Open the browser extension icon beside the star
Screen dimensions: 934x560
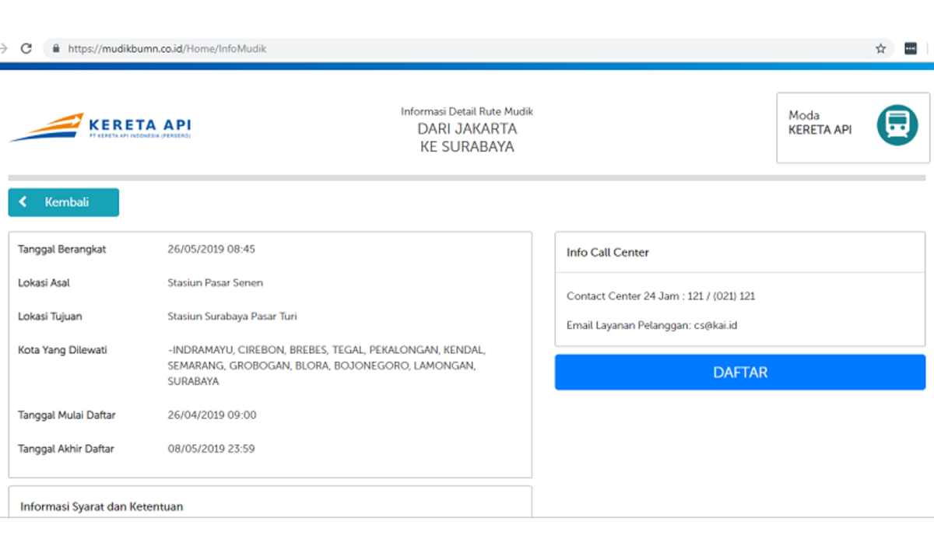pyautogui.click(x=911, y=48)
